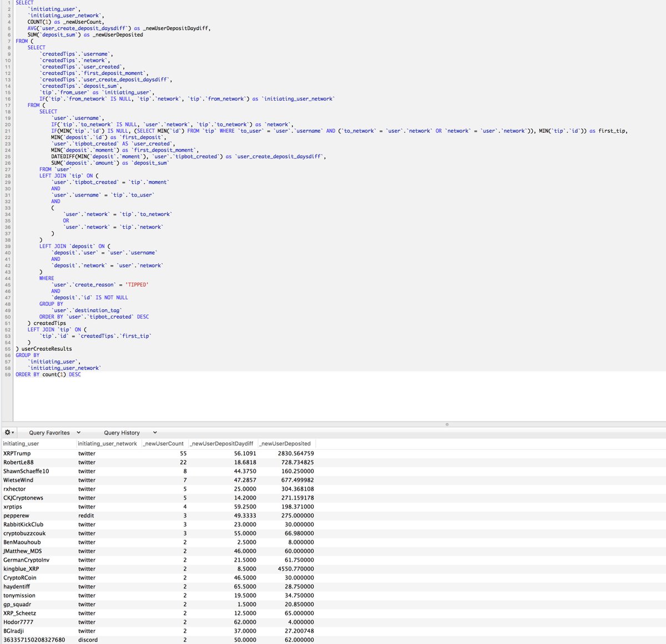Open the gear action menu

click(x=7, y=432)
